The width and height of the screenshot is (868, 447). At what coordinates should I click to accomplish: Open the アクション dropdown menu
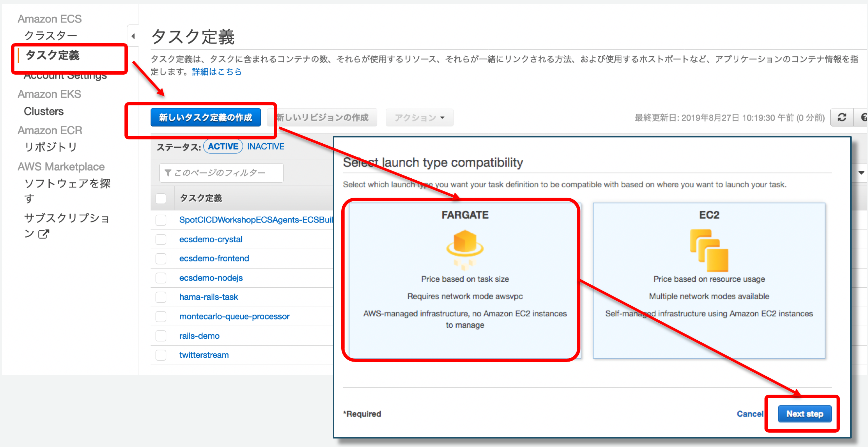click(x=420, y=117)
